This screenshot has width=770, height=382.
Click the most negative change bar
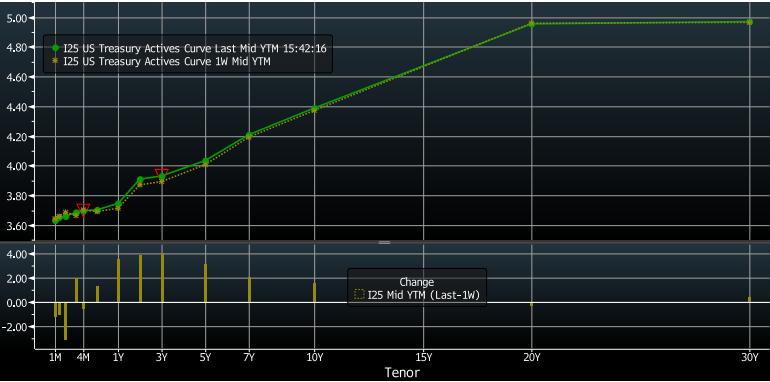pos(65,321)
